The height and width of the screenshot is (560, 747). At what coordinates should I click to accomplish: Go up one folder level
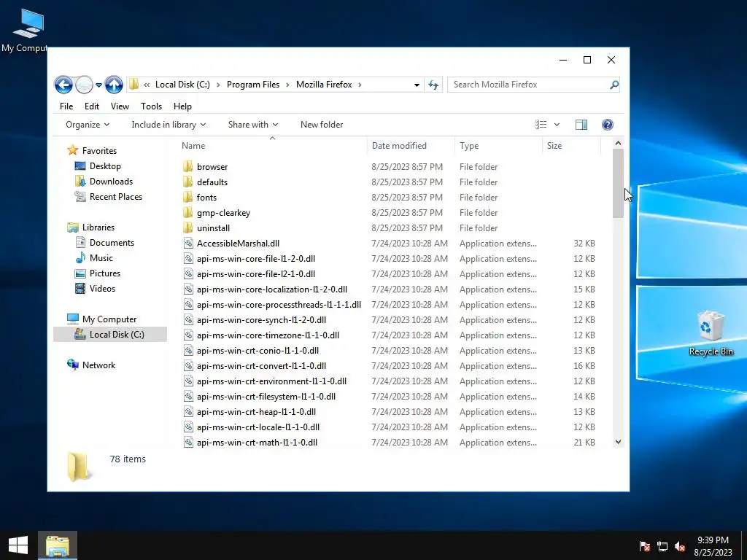pos(114,85)
